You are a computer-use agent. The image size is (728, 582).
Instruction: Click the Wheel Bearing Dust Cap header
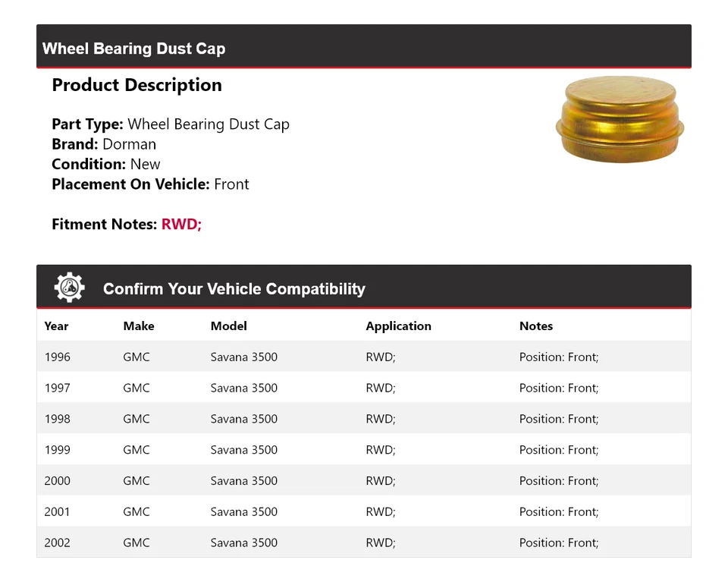134,49
